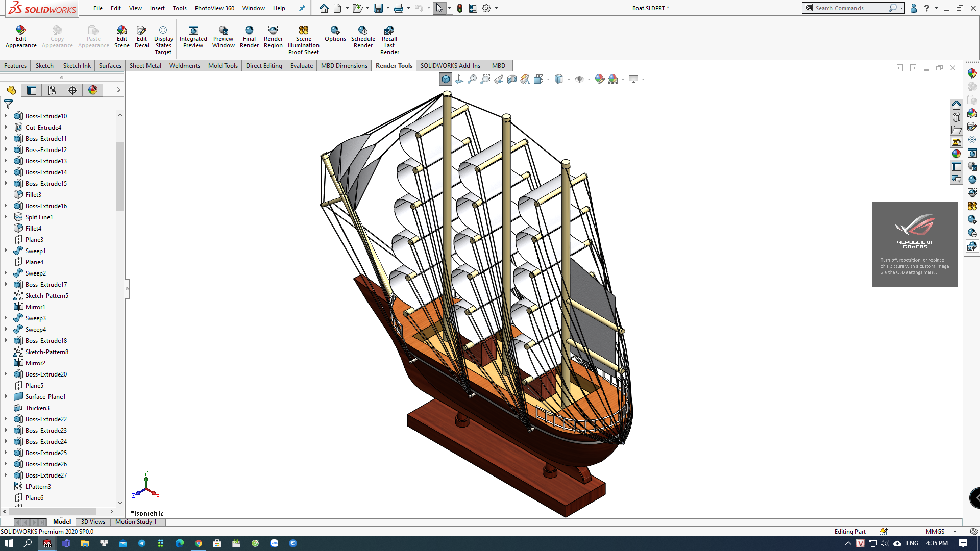
Task: Click the Section View icon
Action: coord(512,79)
